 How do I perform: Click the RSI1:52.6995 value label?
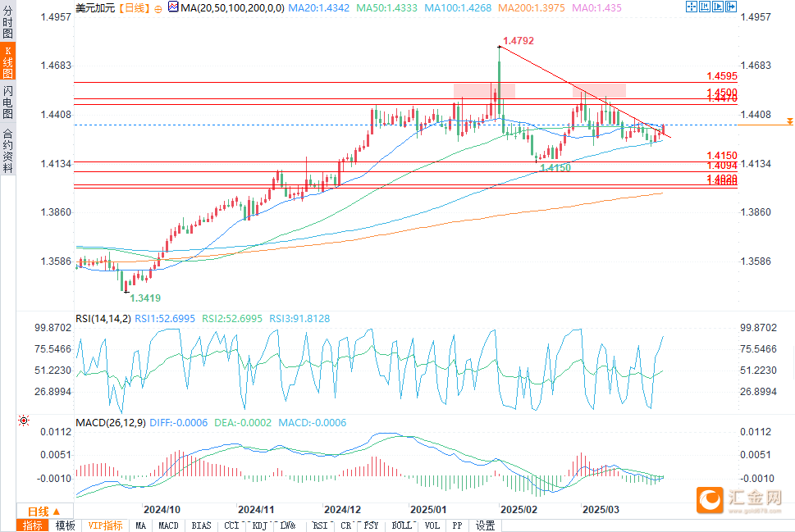(x=165, y=319)
